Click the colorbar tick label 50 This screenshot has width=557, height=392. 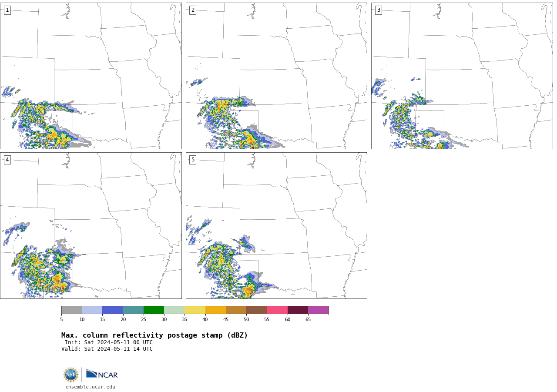pyautogui.click(x=246, y=320)
